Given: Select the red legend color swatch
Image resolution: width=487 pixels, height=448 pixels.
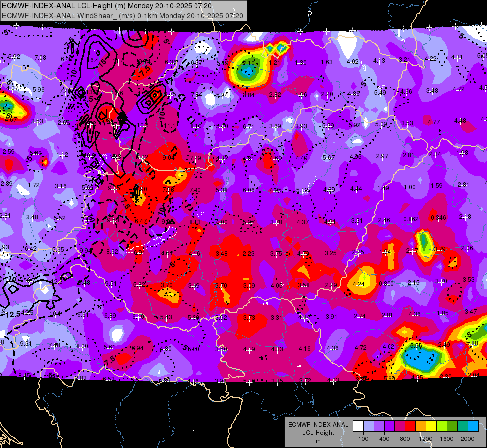Looking at the screenshot, I should [x=410, y=426].
